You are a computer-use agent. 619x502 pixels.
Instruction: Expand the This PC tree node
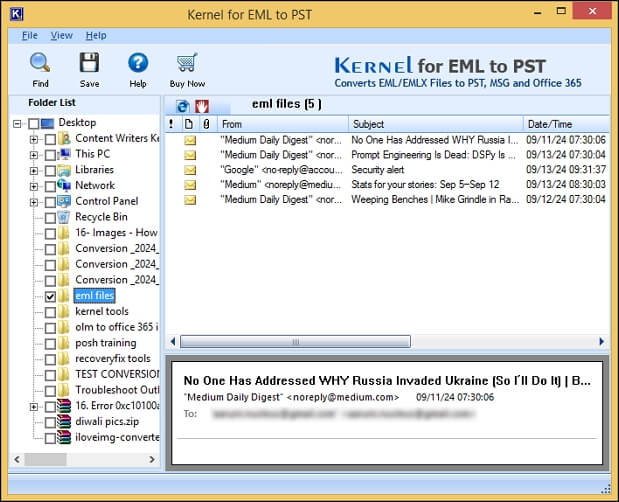34,155
